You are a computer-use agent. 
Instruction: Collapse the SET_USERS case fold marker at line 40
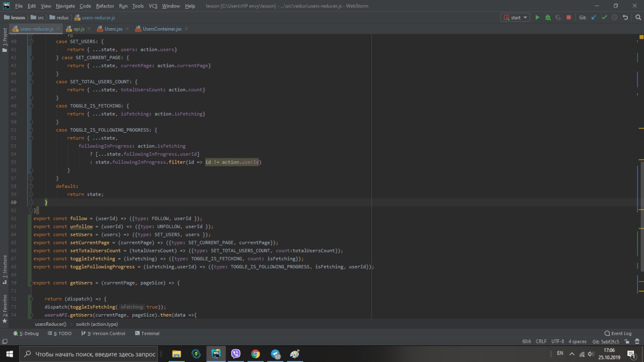point(31,41)
